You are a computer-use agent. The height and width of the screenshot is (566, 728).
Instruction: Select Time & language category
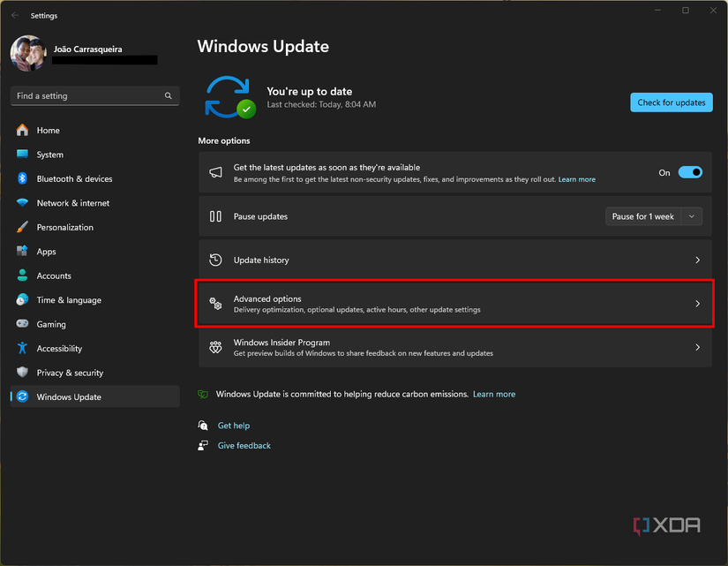point(94,299)
